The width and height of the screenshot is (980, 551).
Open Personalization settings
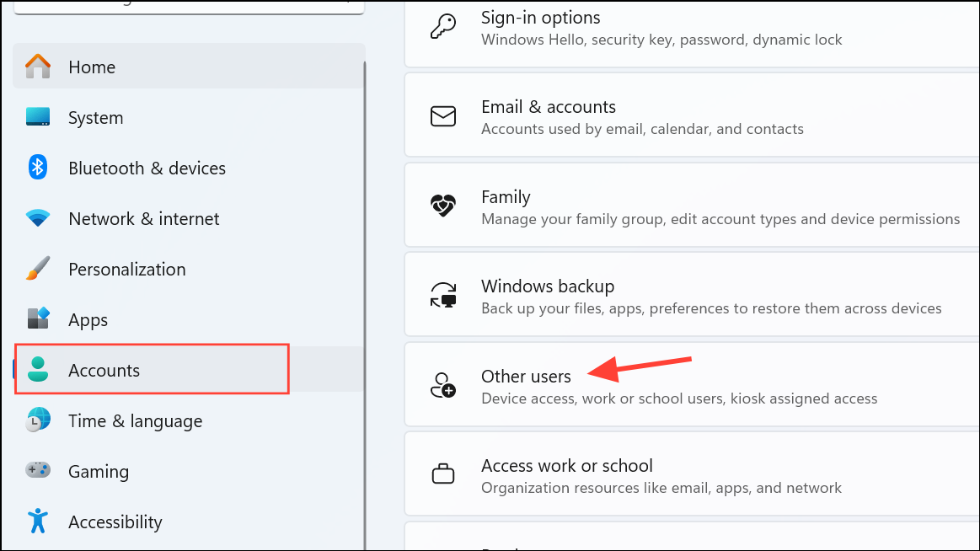coord(189,269)
